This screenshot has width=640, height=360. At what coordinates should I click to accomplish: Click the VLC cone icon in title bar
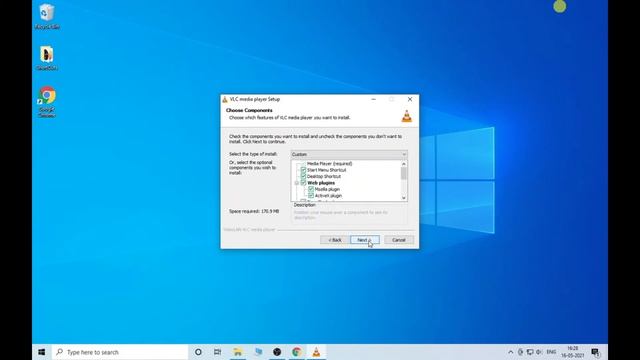tap(225, 99)
